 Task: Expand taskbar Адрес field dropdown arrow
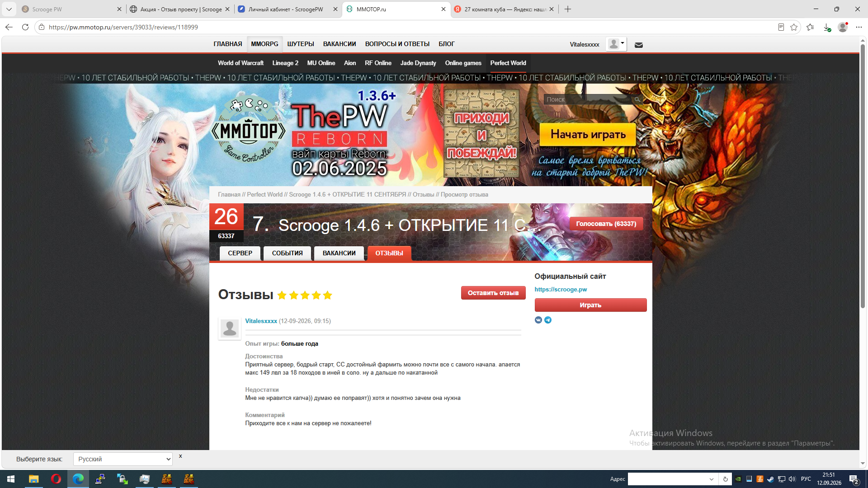711,479
